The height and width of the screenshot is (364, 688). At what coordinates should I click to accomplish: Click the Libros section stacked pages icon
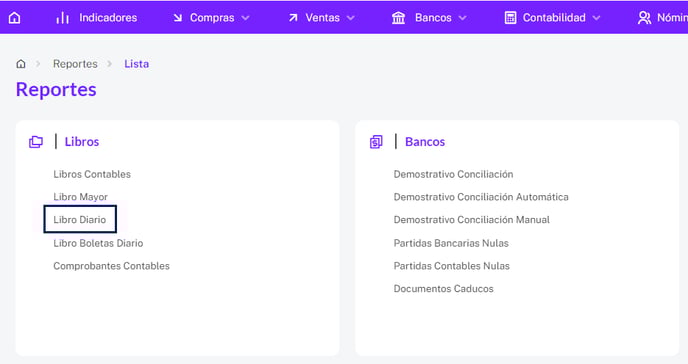tap(36, 142)
